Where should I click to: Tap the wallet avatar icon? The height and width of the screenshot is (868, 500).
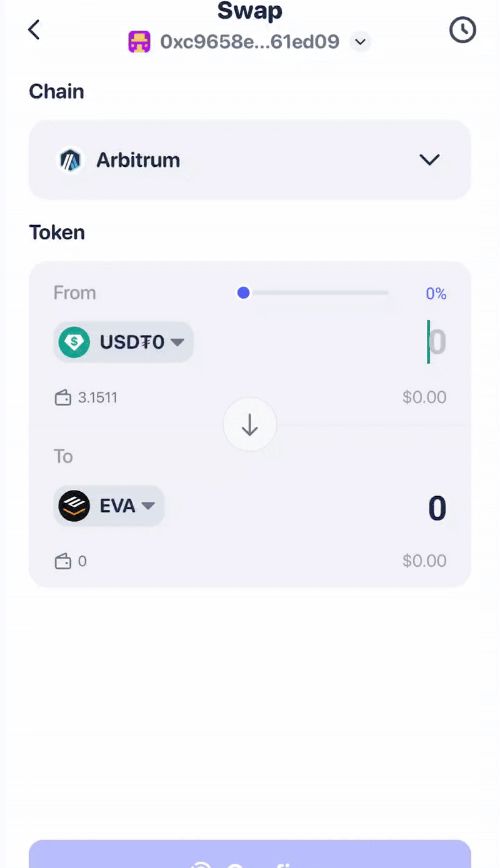139,42
